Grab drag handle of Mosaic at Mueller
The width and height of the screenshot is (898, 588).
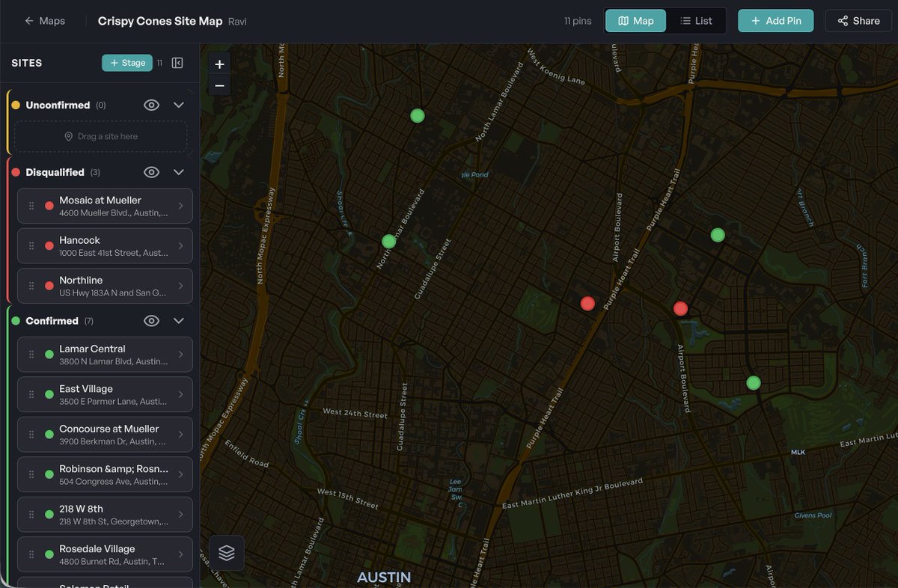click(x=31, y=206)
